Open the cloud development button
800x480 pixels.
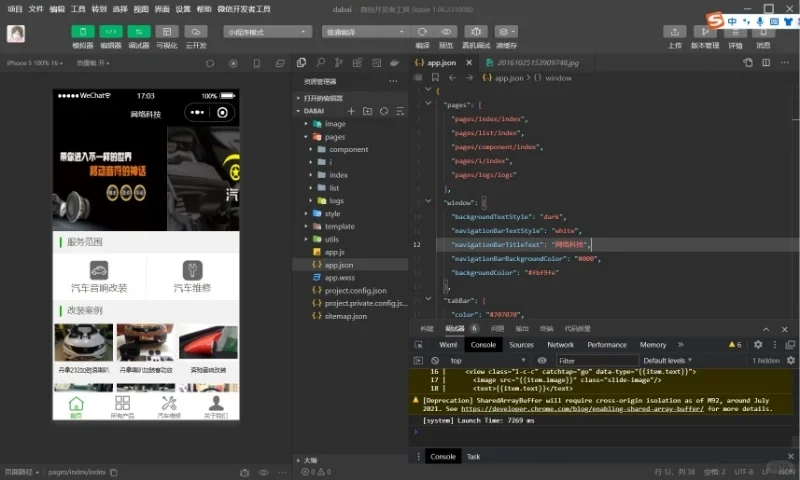pyautogui.click(x=196, y=32)
